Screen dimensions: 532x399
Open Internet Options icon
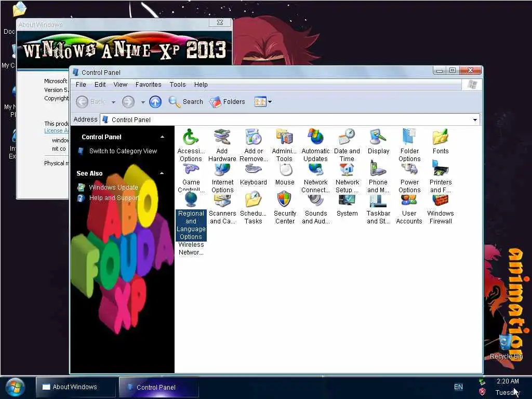(x=222, y=178)
